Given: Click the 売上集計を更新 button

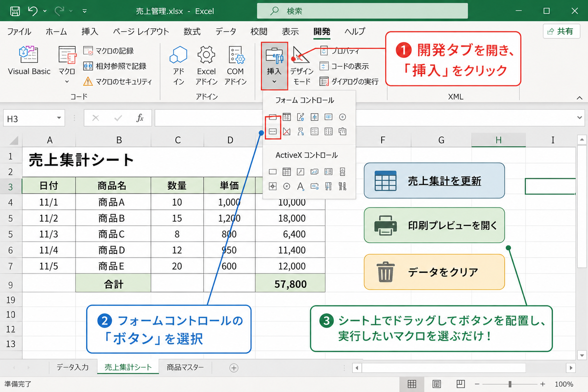Looking at the screenshot, I should 434,181.
